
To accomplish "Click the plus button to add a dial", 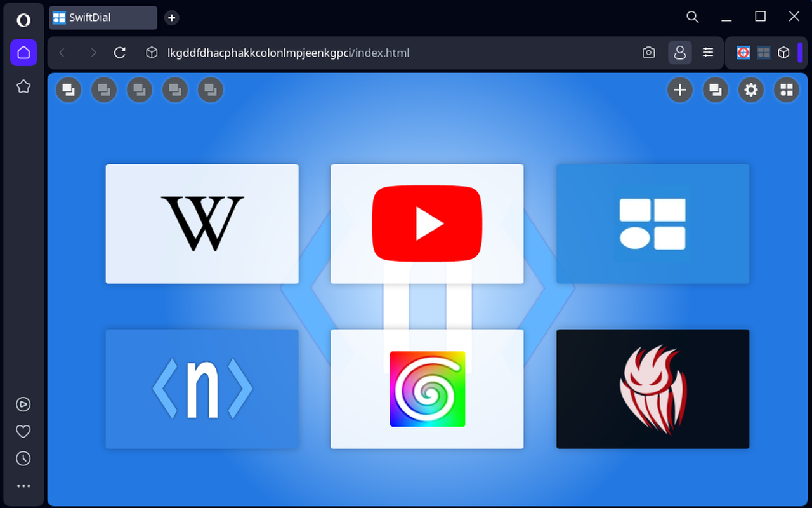I will coord(680,90).
